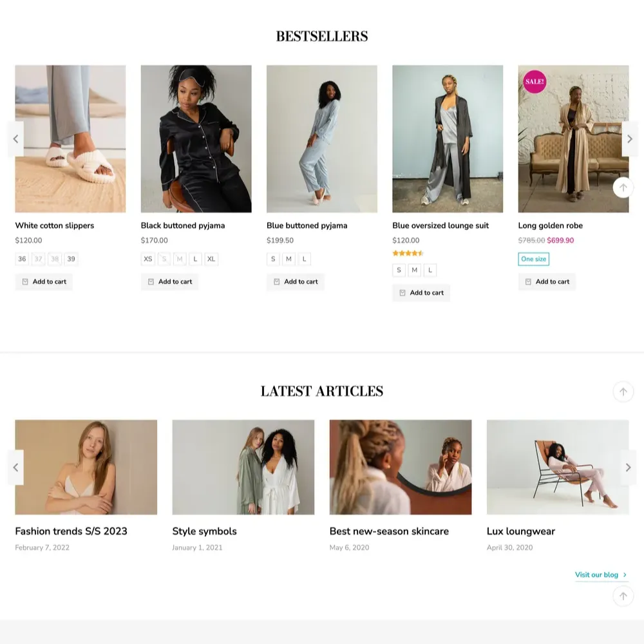644x644 pixels.
Task: Open Black buttoned pyjama product image
Action: point(196,138)
